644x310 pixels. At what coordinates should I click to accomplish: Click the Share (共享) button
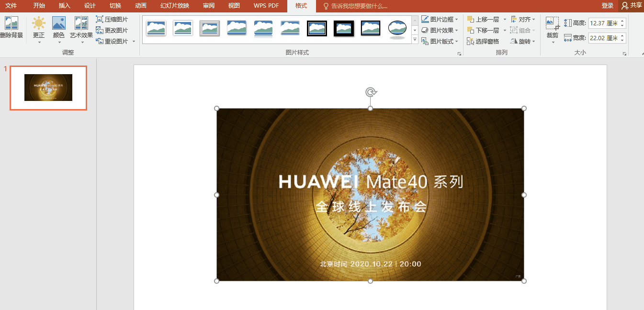[632, 6]
